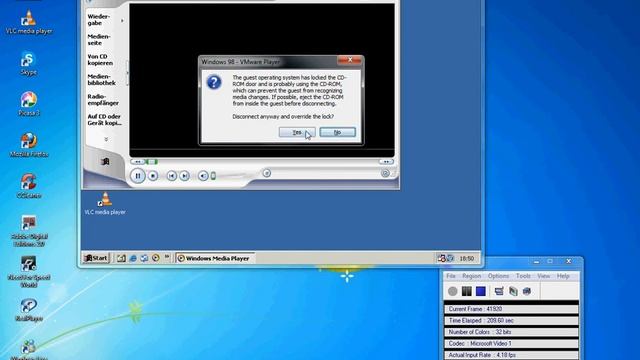Image resolution: width=640 pixels, height=360 pixels.
Task: Click Show Desktop in the Win98 quick launch
Action: click(x=121, y=258)
